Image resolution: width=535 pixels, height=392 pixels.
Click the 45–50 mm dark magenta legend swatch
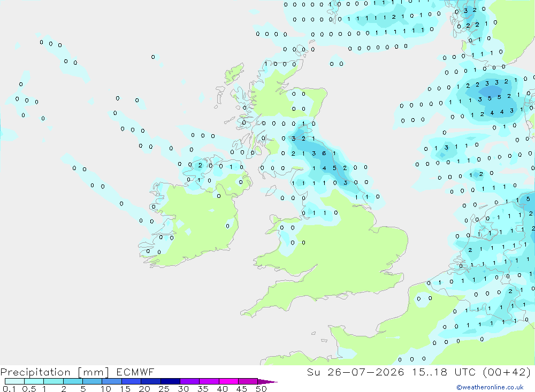[x=248, y=381]
